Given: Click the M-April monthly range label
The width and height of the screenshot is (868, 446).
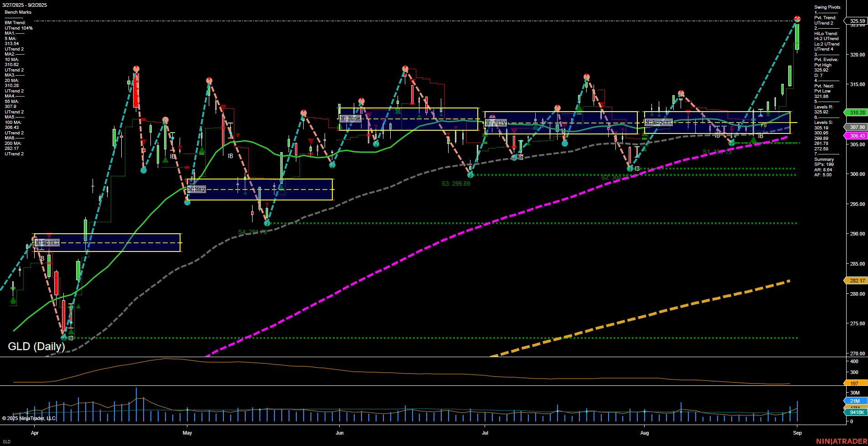Looking at the screenshot, I should pyautogui.click(x=47, y=242).
